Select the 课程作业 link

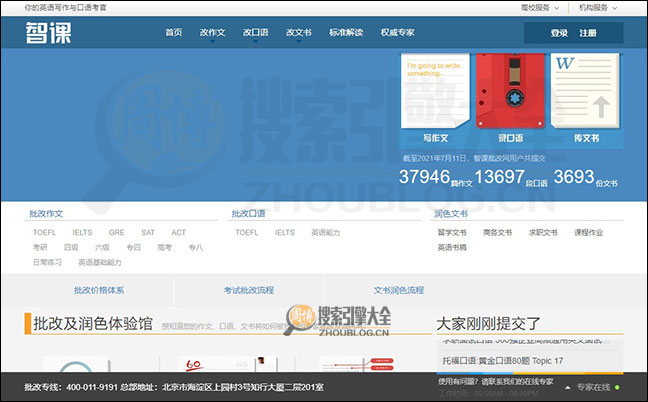coord(588,233)
